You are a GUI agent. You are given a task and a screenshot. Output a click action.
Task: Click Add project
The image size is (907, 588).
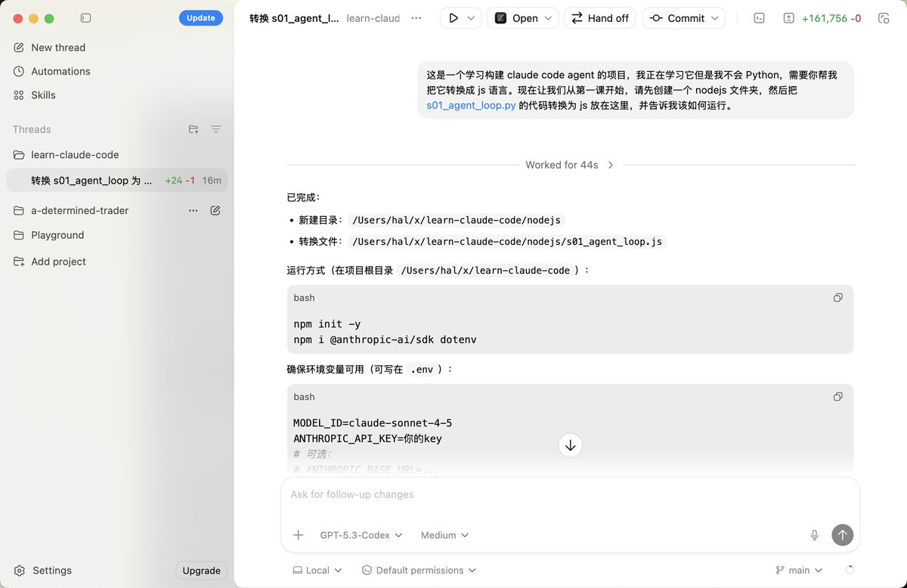tap(58, 262)
